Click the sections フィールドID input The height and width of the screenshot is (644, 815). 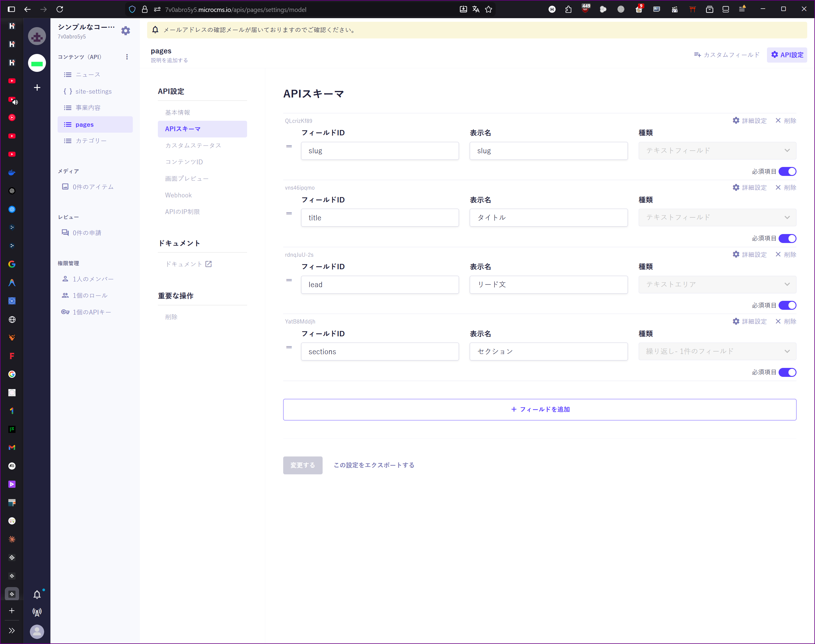pyautogui.click(x=380, y=352)
